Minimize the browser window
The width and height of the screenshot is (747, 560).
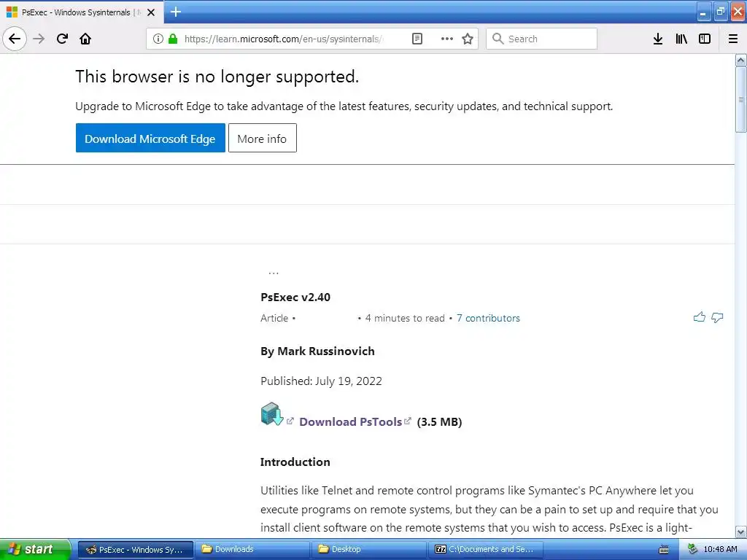click(x=703, y=12)
